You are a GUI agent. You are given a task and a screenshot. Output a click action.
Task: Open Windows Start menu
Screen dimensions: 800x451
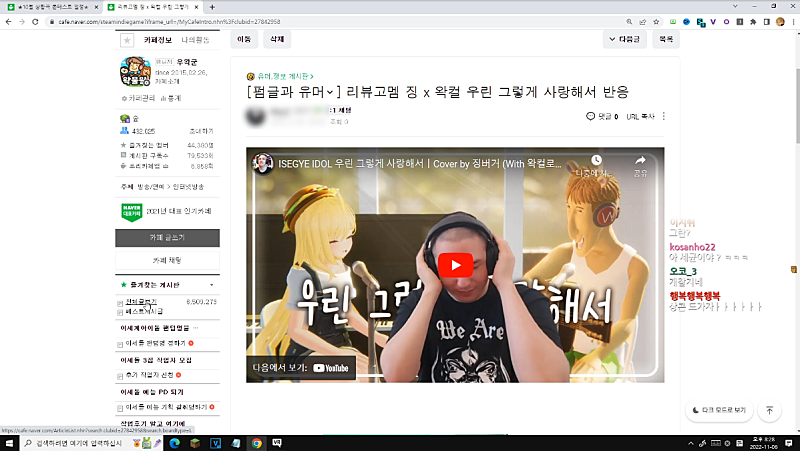pyautogui.click(x=8, y=442)
